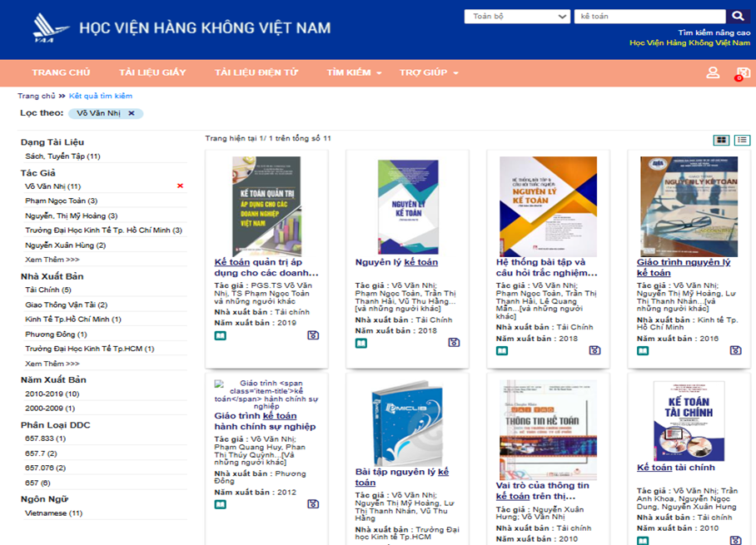Save Kế toán quản trị book to list
The width and height of the screenshot is (756, 545).
pyautogui.click(x=313, y=334)
